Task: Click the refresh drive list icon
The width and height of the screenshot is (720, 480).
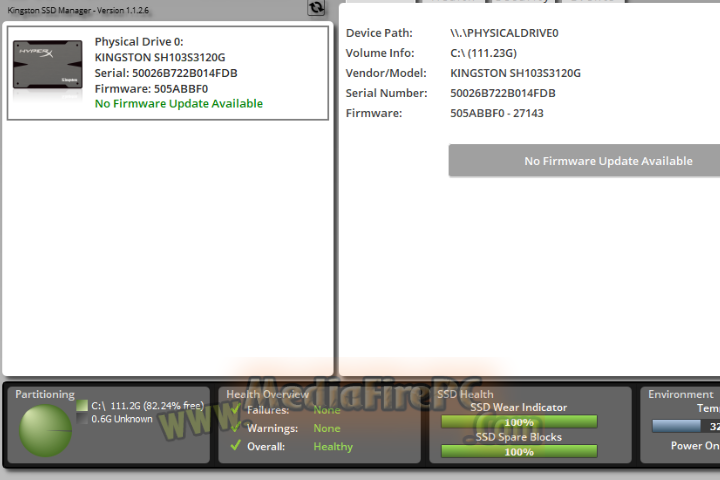Action: pos(316,7)
